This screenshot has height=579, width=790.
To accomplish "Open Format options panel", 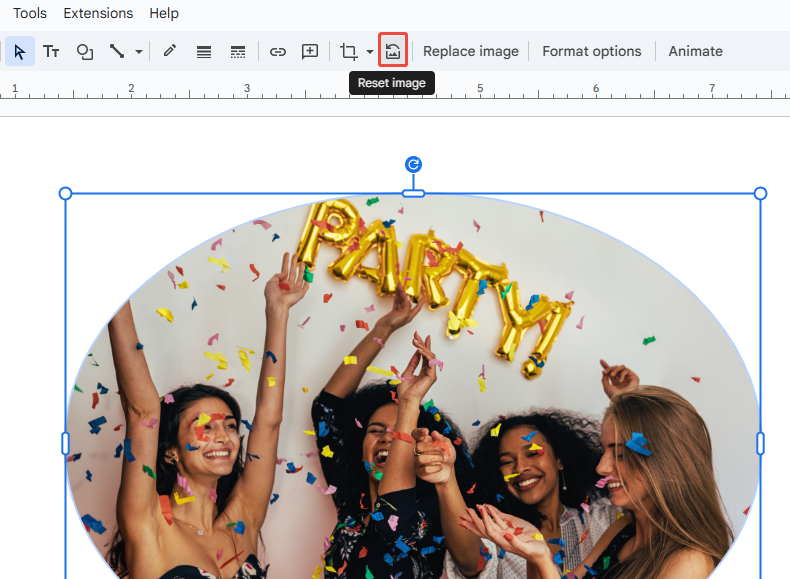I will click(x=592, y=51).
